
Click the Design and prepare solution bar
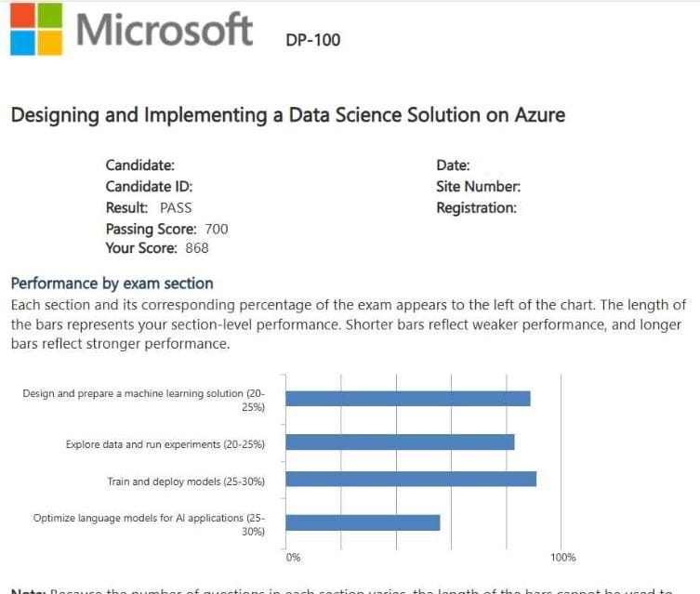coord(407,398)
